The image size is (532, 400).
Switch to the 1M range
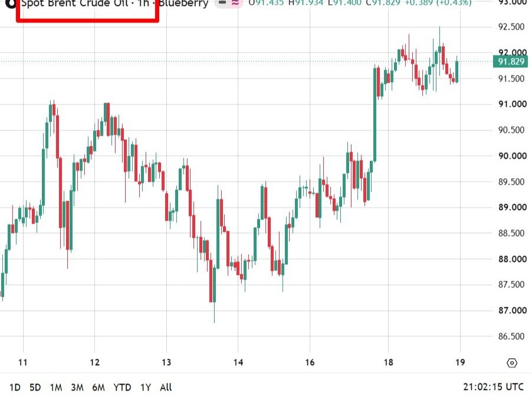pos(56,388)
